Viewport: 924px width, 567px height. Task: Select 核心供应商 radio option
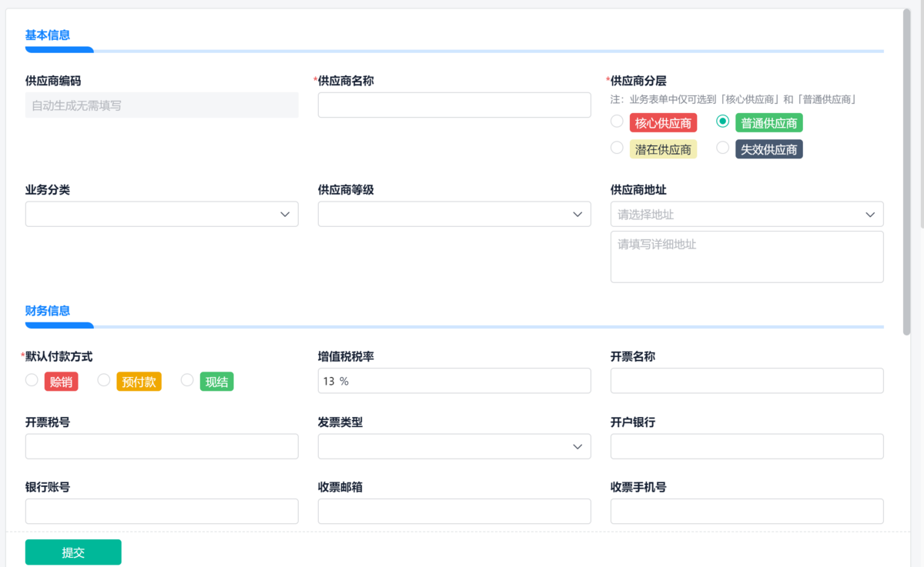(617, 122)
